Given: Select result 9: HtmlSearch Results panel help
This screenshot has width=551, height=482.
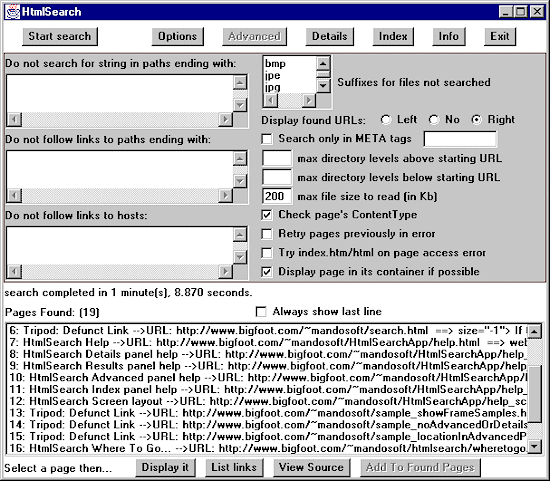Looking at the screenshot, I should (x=267, y=366).
